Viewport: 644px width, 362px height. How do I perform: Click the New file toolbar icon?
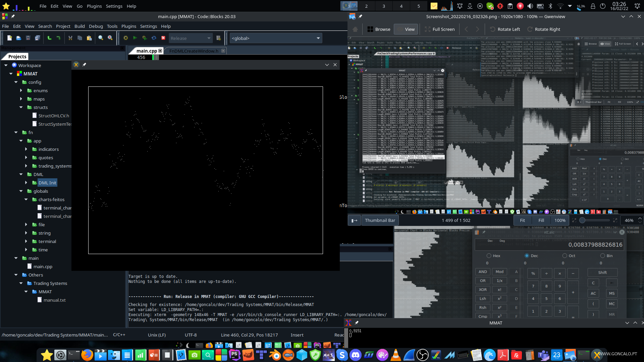[x=9, y=38]
